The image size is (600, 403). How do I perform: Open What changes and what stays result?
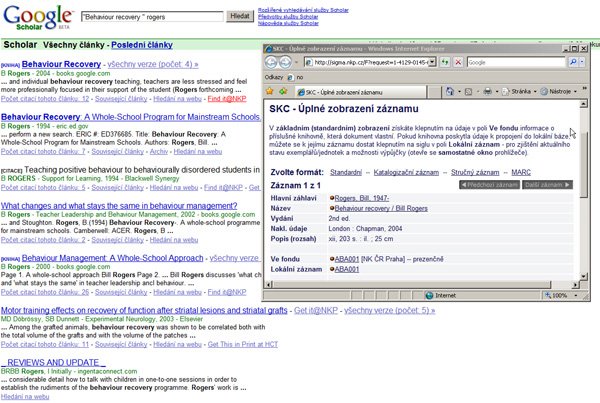tap(119, 206)
